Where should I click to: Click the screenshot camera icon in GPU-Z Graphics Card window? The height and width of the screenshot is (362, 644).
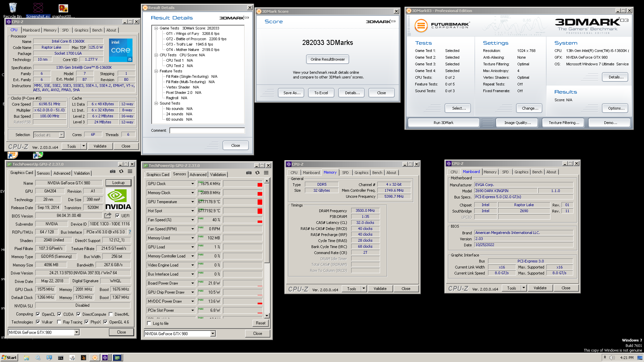[x=113, y=172]
